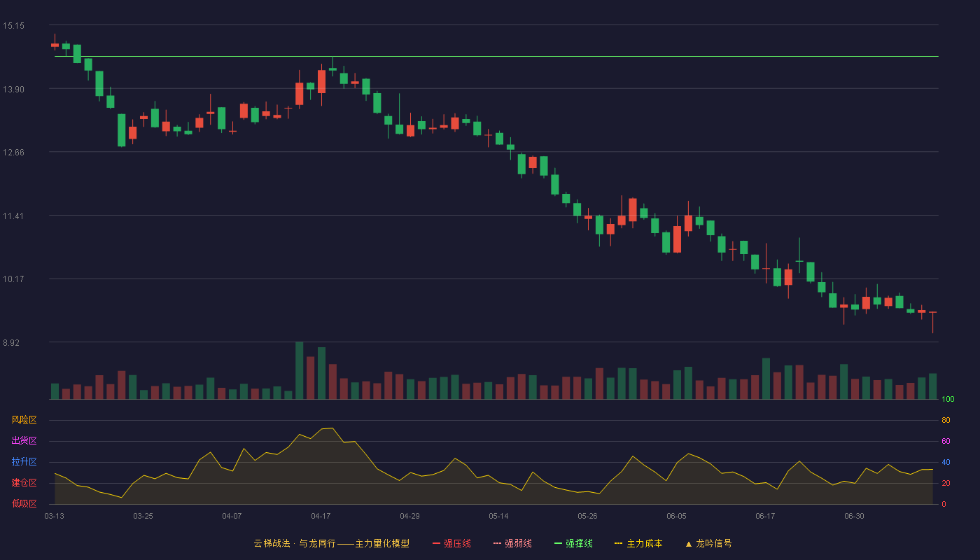Click the 龙吟信号 triangle legend icon

[x=688, y=544]
